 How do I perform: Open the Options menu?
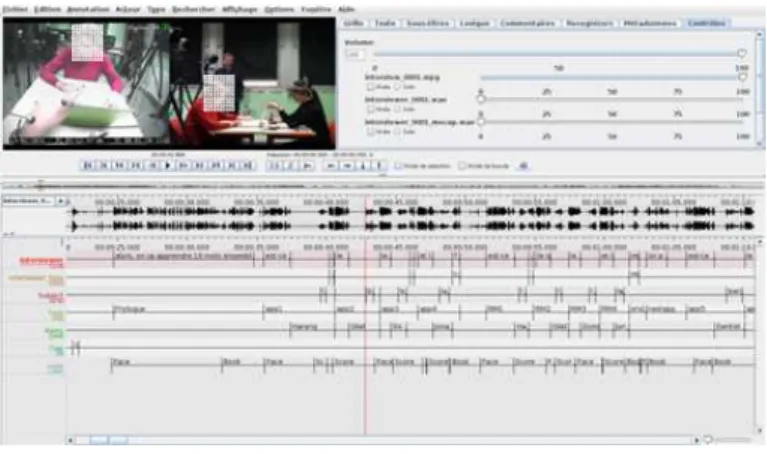(279, 9)
